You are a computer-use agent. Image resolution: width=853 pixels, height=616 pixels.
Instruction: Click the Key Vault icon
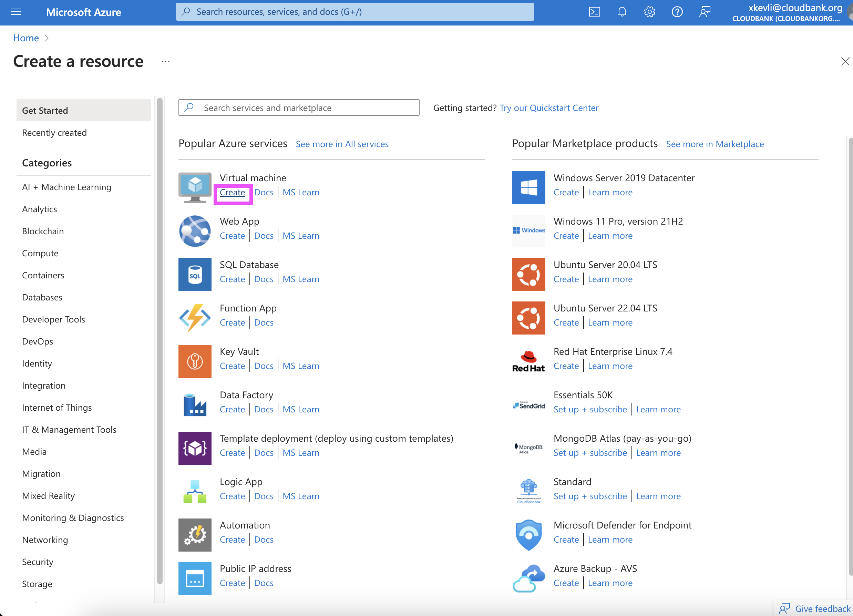coord(195,361)
